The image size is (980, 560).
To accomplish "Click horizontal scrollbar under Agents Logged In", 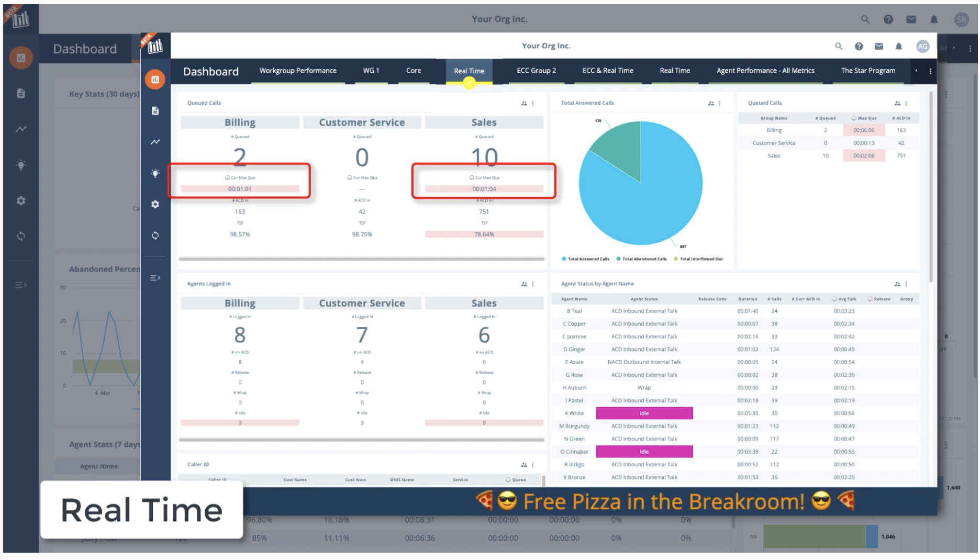I will (x=361, y=440).
